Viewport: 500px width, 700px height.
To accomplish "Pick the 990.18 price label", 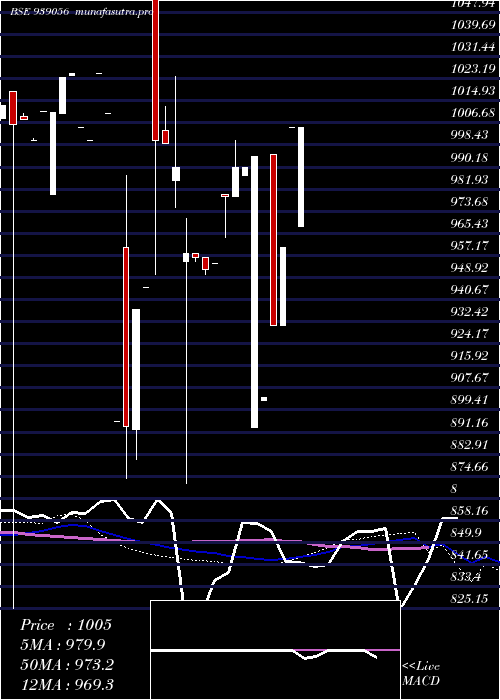I will click(x=470, y=158).
